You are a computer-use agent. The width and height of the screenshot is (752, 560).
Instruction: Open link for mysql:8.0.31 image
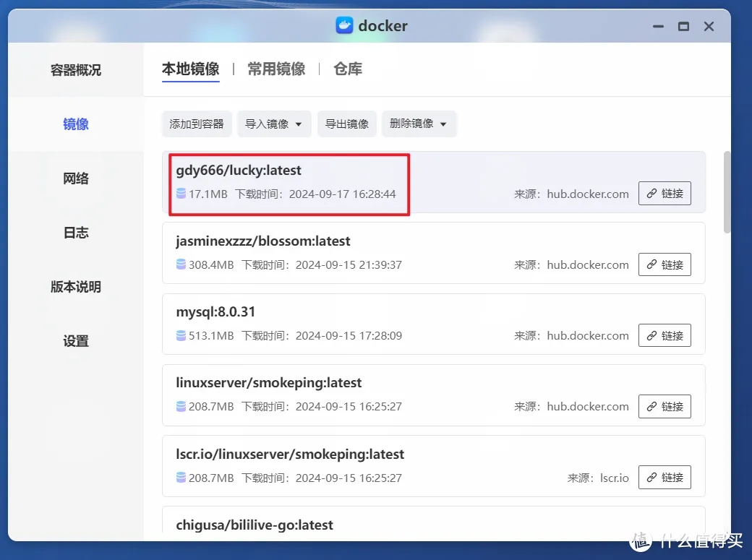click(665, 335)
